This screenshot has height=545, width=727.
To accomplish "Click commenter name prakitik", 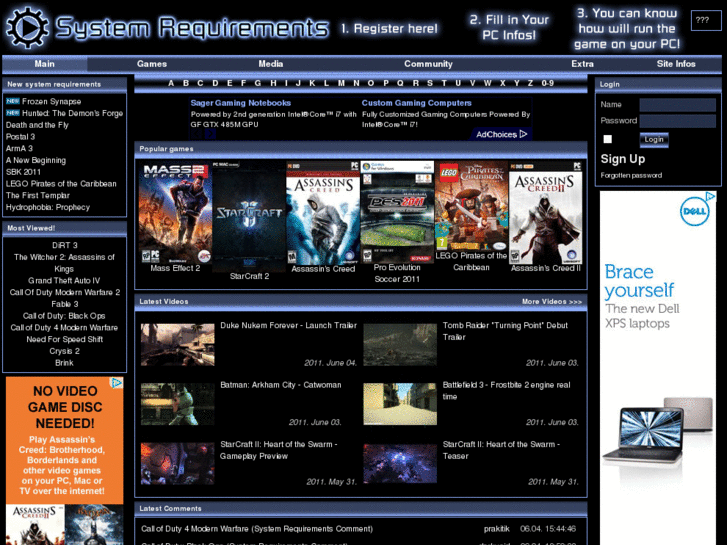I will pyautogui.click(x=497, y=529).
